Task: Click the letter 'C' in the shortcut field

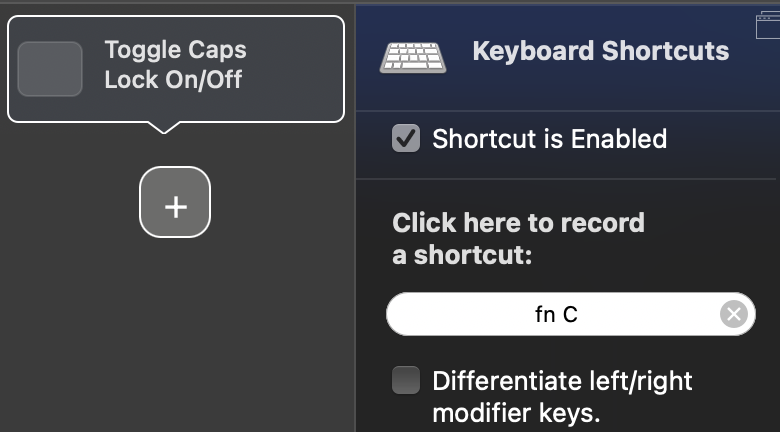Action: coord(570,315)
